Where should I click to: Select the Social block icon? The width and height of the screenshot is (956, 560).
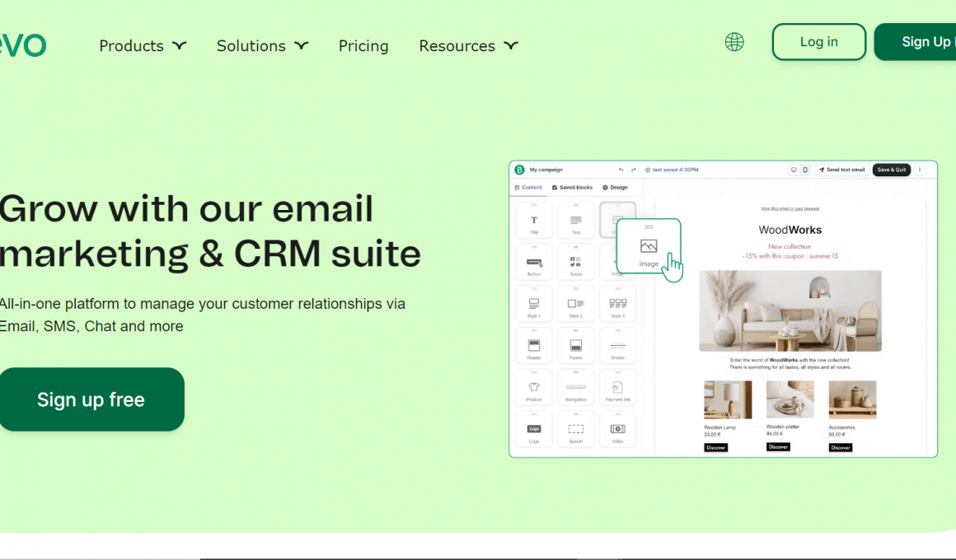click(x=575, y=261)
